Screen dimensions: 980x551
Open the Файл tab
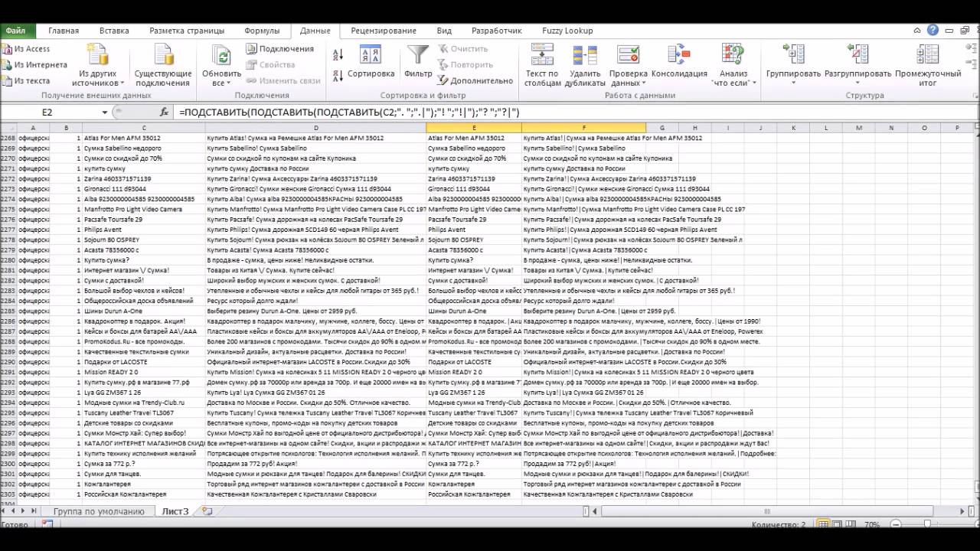coord(15,31)
